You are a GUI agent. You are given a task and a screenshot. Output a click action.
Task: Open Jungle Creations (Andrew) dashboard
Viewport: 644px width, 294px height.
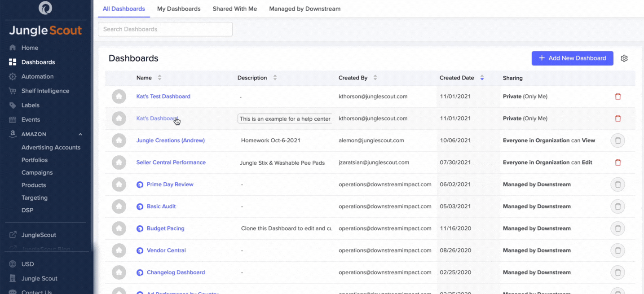click(x=171, y=140)
